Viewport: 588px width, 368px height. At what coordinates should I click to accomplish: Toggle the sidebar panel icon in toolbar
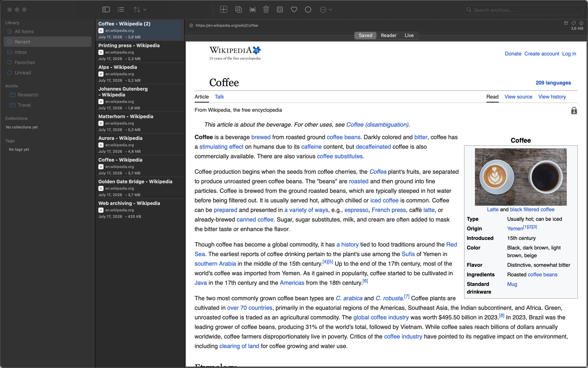pyautogui.click(x=106, y=10)
